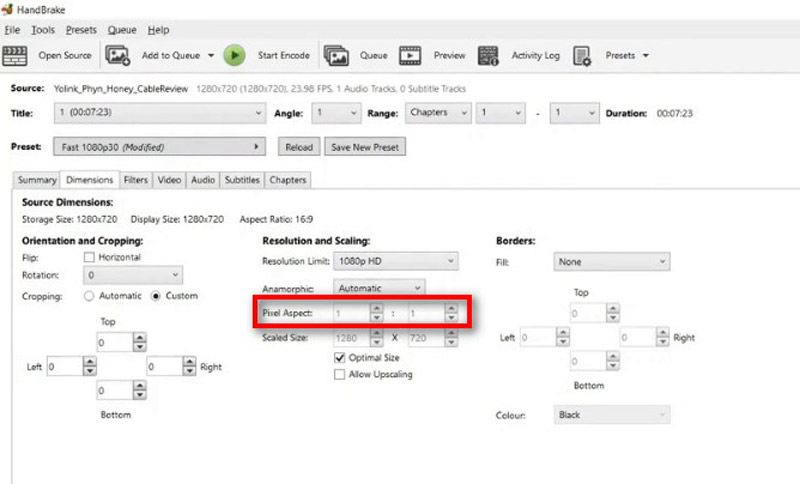Click the Save New Preset button
The width and height of the screenshot is (800, 484).
click(x=365, y=147)
